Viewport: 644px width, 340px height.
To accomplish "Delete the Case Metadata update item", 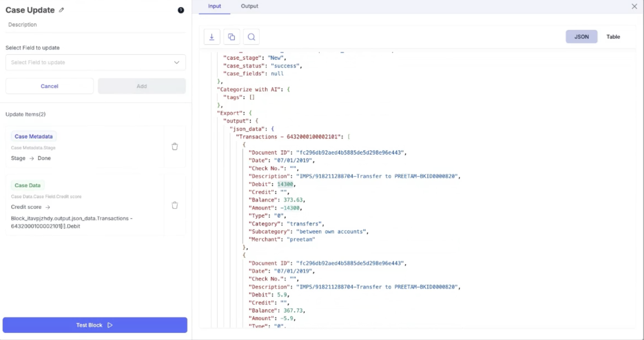I will [175, 147].
